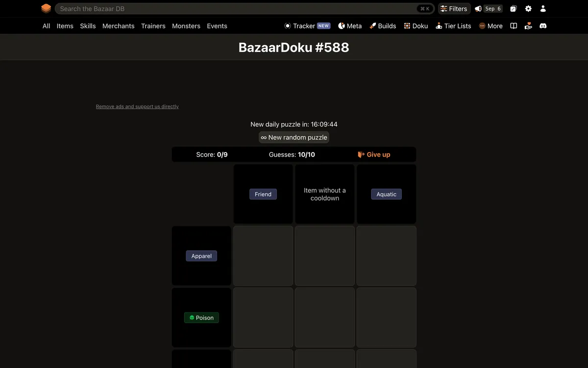
Task: Click the open book guide icon
Action: [x=514, y=26]
